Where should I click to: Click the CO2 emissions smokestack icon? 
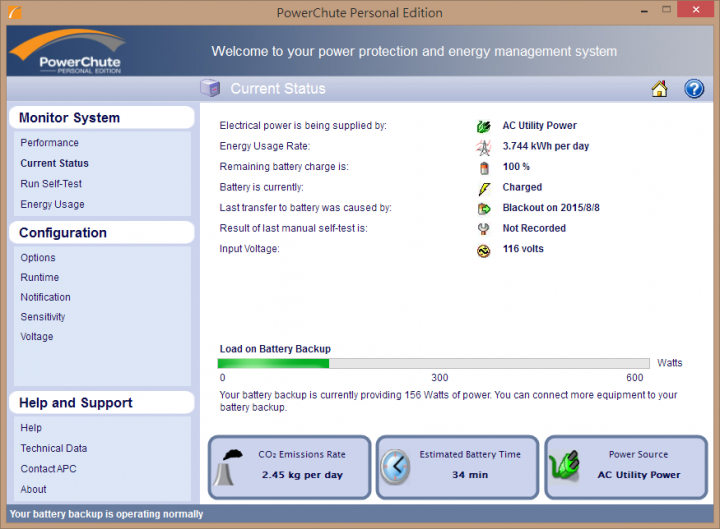point(230,467)
